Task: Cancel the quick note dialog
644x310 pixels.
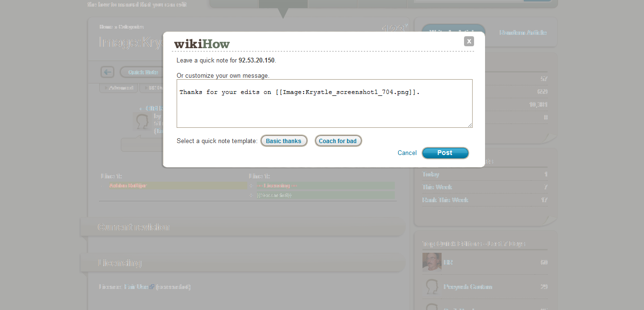Action: pos(407,153)
